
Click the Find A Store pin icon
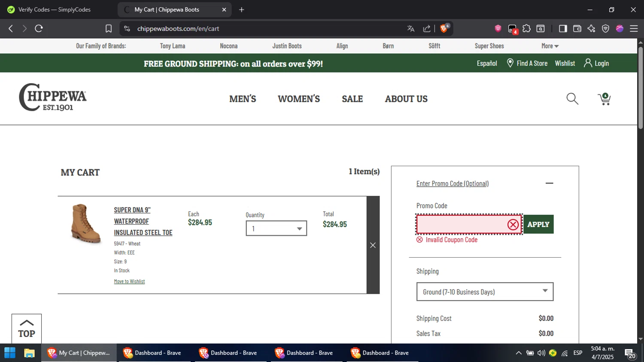tap(510, 63)
